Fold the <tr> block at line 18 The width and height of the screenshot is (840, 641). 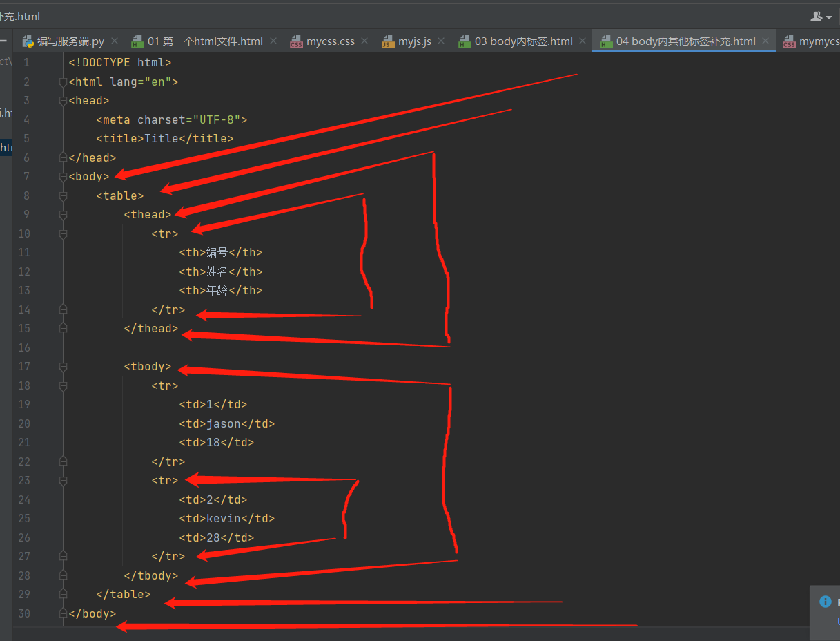[x=64, y=385]
